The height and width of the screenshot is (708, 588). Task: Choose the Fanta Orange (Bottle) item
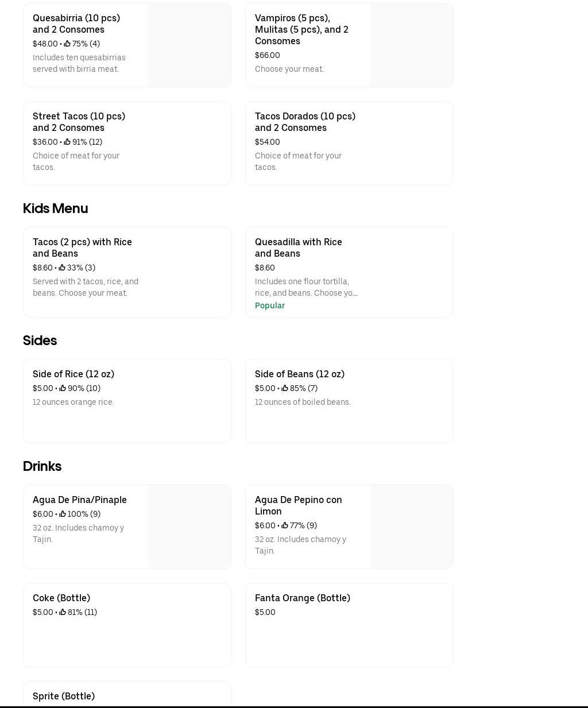click(302, 598)
